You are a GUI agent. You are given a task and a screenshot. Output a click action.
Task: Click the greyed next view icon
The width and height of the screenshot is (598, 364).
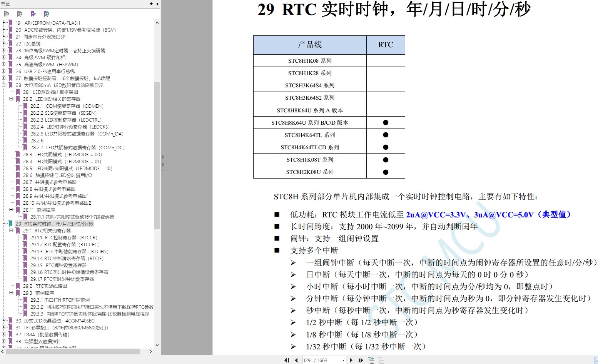pos(381,360)
